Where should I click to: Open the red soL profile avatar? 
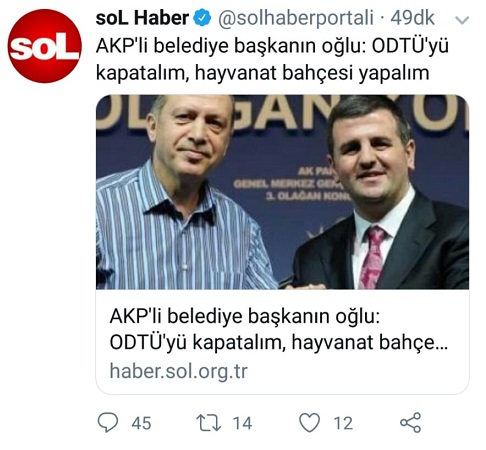[x=44, y=46]
